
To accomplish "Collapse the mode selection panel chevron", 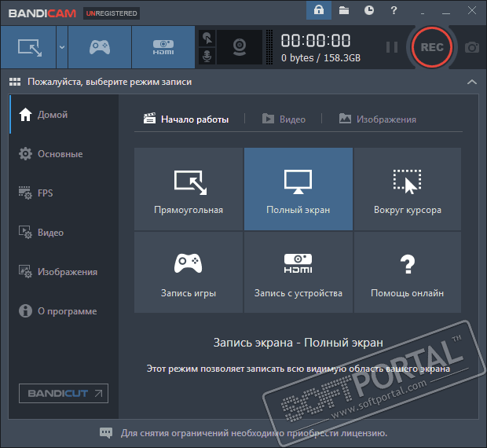I will pyautogui.click(x=472, y=82).
